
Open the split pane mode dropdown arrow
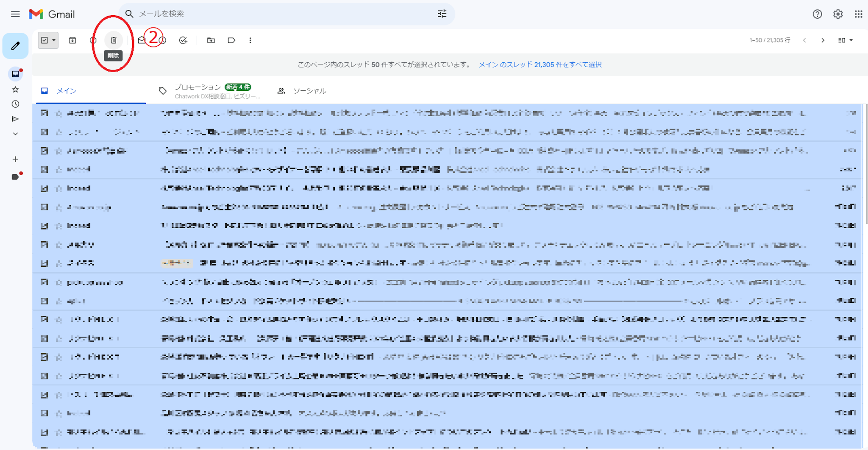851,40
